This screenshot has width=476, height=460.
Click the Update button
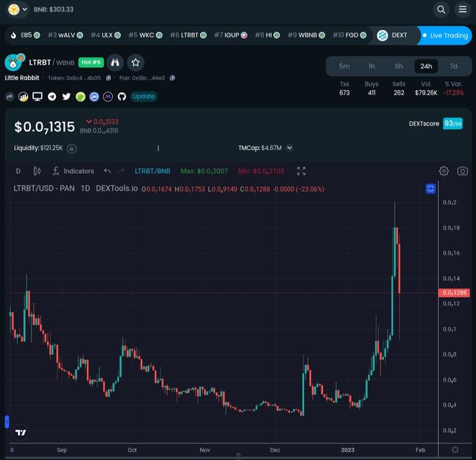click(x=144, y=96)
